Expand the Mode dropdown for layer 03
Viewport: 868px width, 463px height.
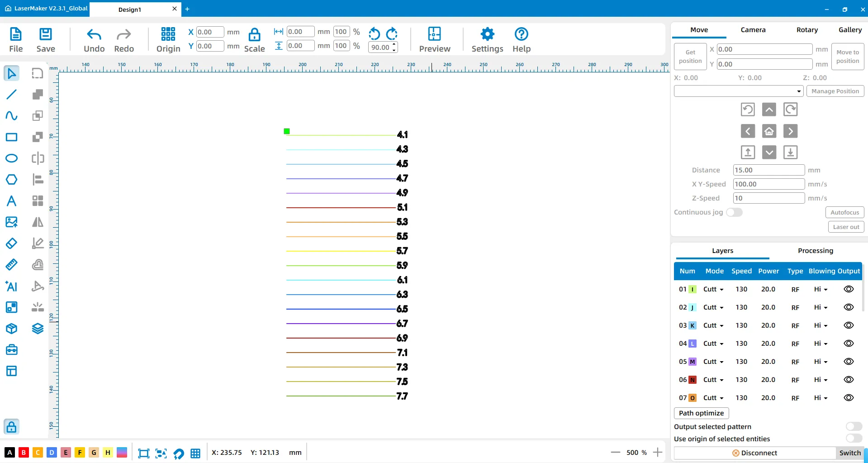(713, 325)
